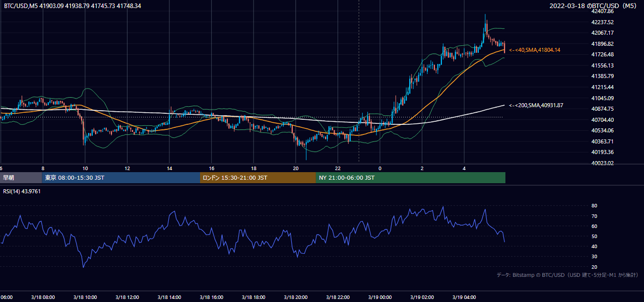Select the 200,SMA,40931.87 indicator label
This screenshot has width=644, height=302.
(x=536, y=105)
